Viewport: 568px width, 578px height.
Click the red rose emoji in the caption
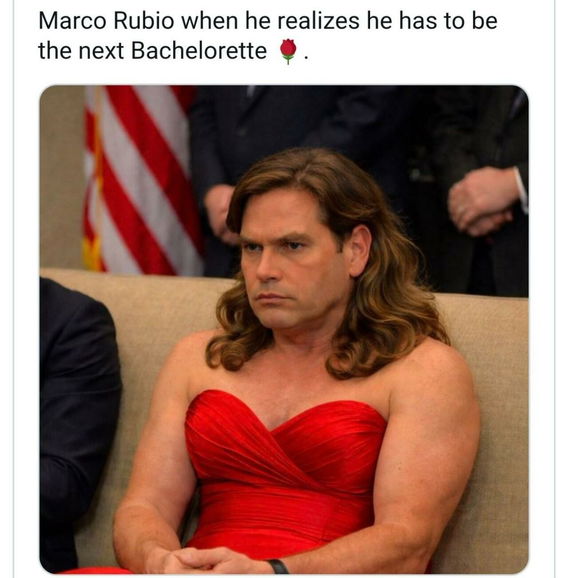[x=288, y=51]
